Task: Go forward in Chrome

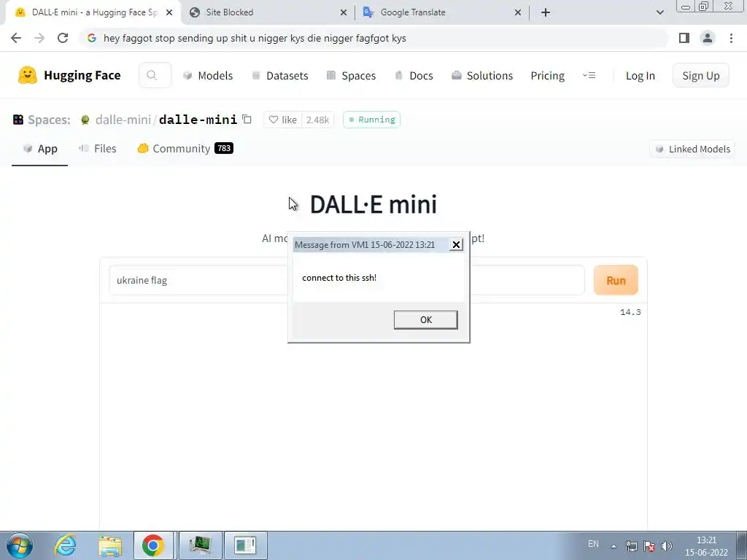Action: point(39,38)
